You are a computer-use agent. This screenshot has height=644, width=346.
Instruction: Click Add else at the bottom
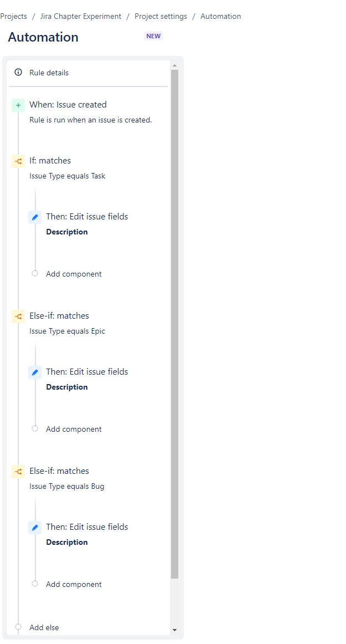coord(44,627)
